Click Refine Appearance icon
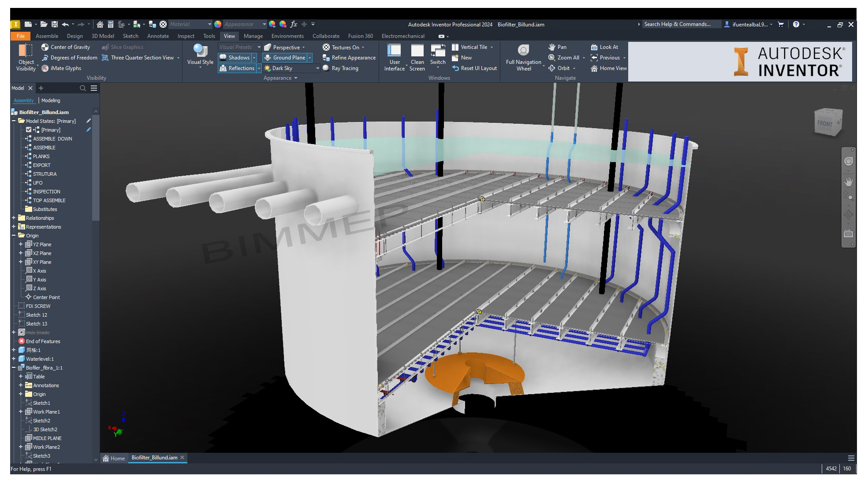The width and height of the screenshot is (868, 503). point(326,58)
